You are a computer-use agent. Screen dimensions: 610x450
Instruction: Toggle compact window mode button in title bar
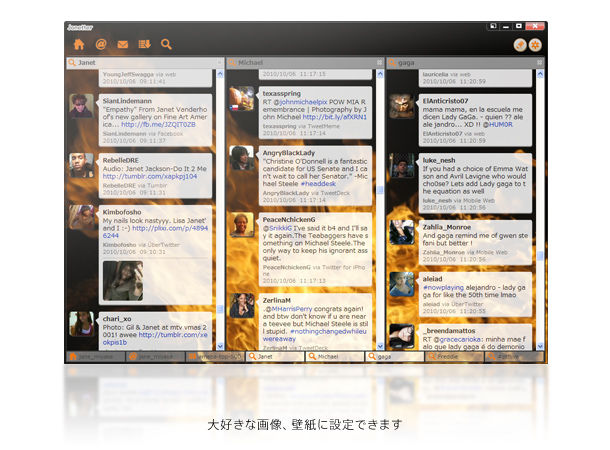(493, 26)
